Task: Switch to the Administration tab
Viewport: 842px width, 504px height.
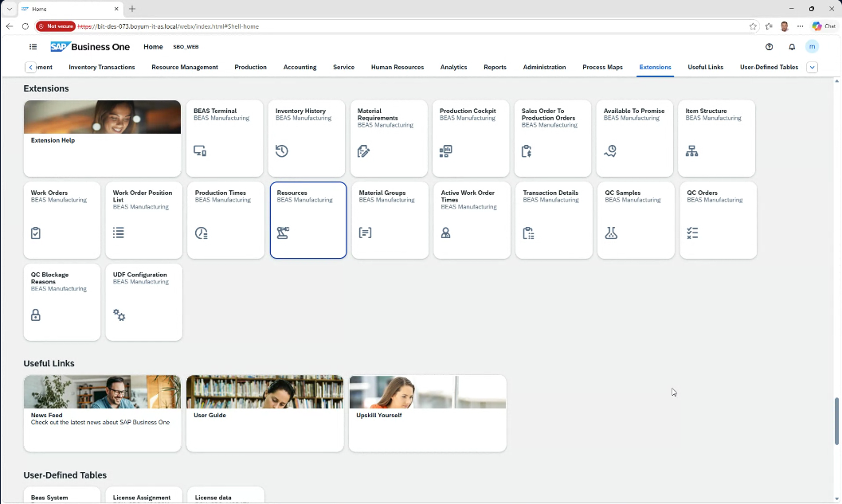Action: (545, 67)
